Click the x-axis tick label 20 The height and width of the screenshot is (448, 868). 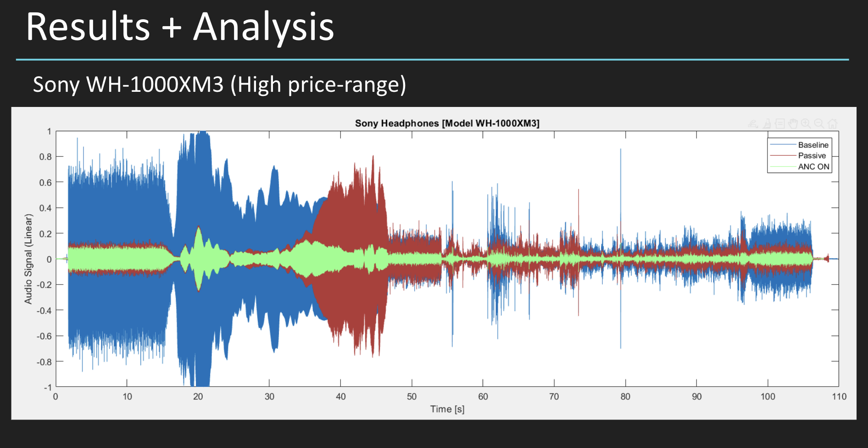point(198,397)
